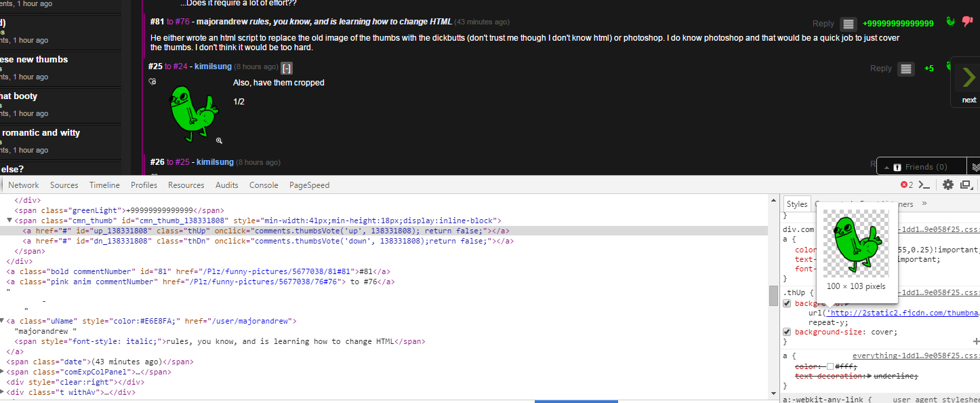Screen dimensions: 980x403
Task: Click thumbs-up icon on comment #81
Action: 951,22
